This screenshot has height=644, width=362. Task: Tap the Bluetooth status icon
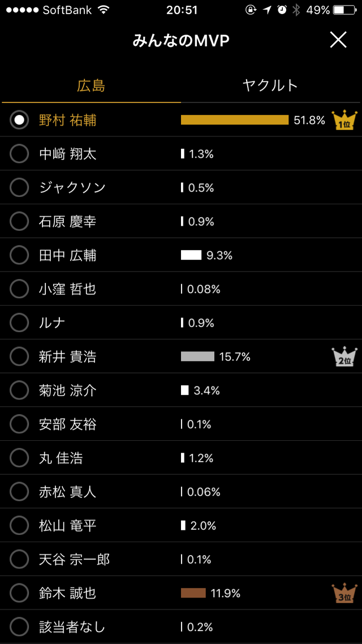pos(295,10)
